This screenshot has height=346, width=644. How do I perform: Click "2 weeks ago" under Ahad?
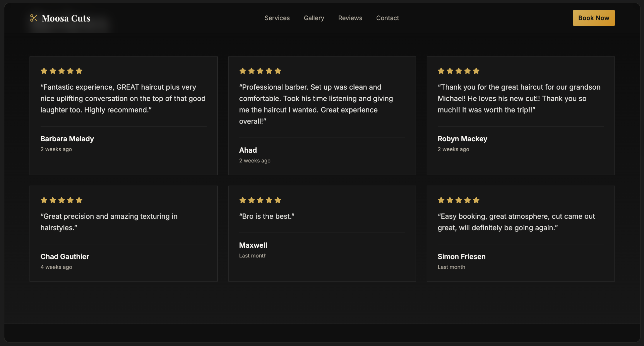click(x=255, y=160)
